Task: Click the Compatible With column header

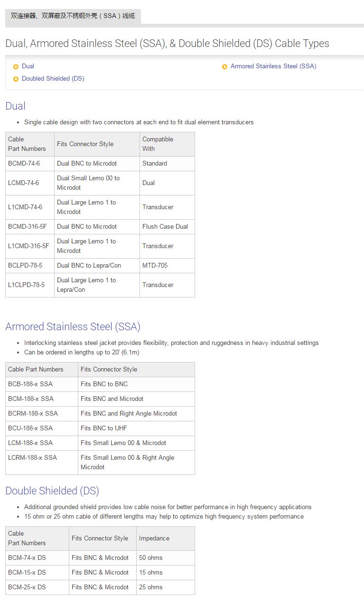Action: pyautogui.click(x=158, y=144)
